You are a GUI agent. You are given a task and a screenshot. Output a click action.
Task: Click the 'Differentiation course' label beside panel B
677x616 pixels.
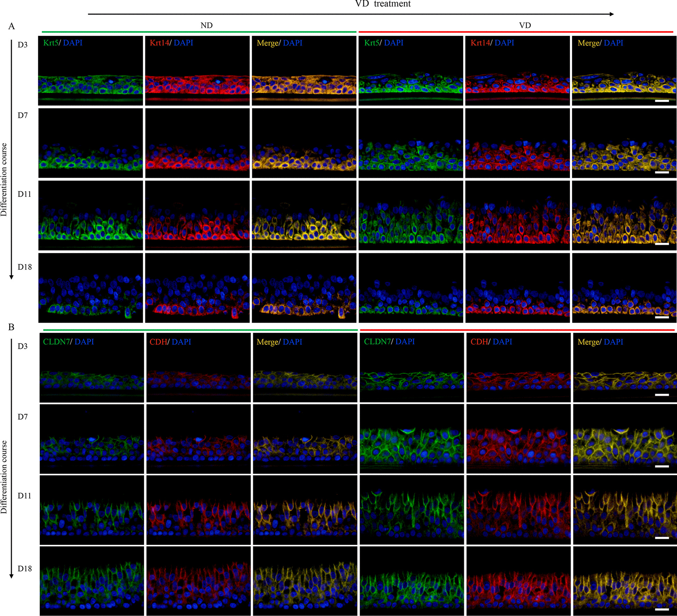4,477
